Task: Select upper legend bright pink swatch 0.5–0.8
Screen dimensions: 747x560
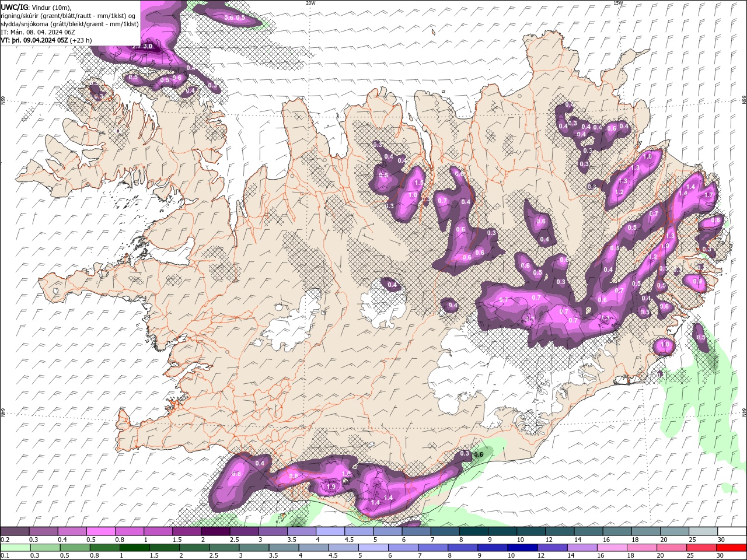Action: coord(100,531)
